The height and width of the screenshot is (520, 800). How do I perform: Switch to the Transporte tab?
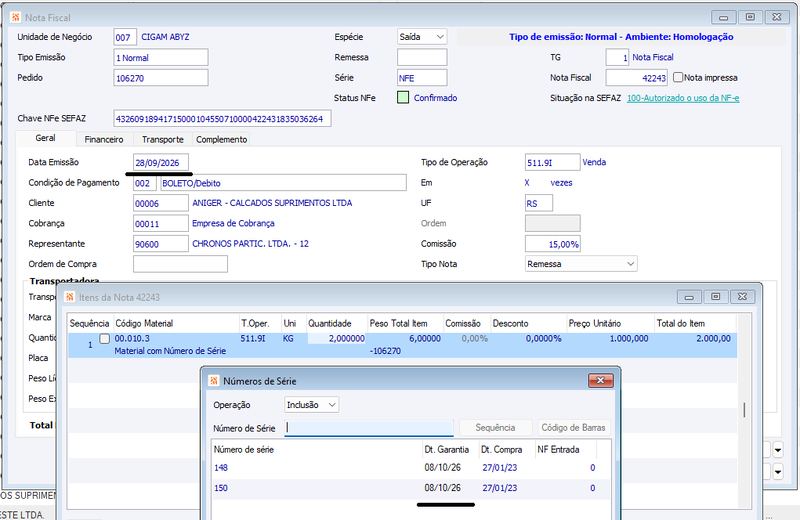tap(163, 139)
